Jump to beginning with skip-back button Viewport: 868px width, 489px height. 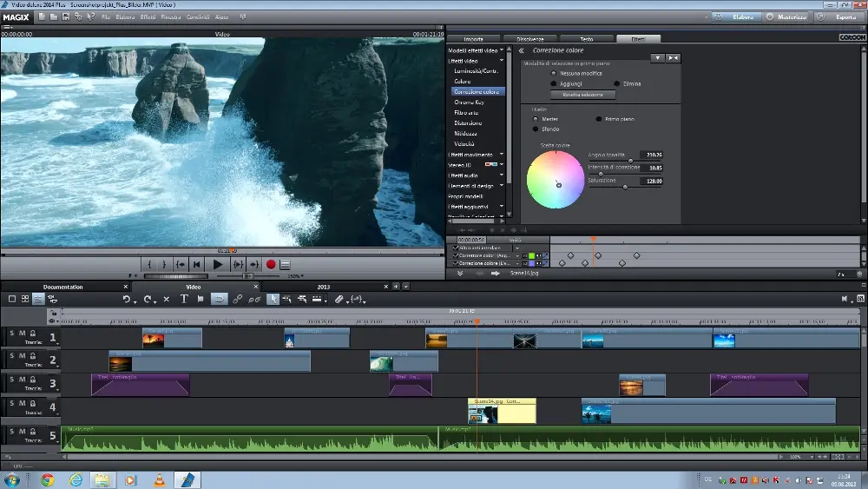click(196, 265)
